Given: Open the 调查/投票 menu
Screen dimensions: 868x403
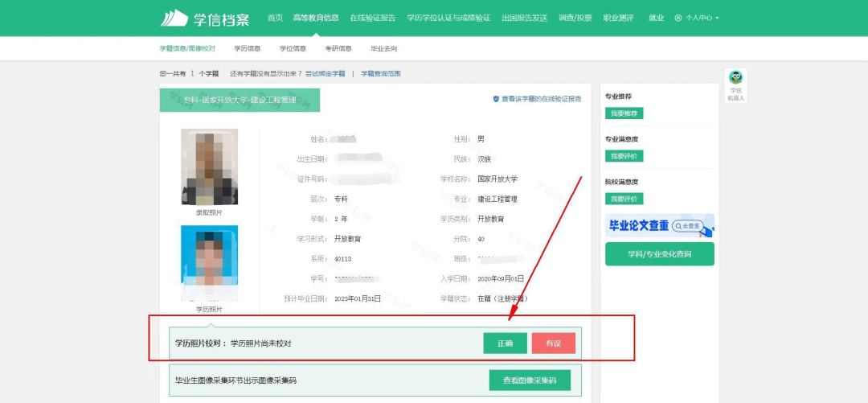Looking at the screenshot, I should click(575, 18).
